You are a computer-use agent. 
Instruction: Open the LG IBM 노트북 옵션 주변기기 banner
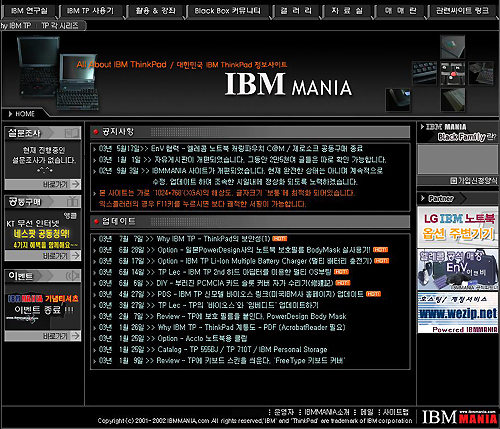[x=458, y=227]
